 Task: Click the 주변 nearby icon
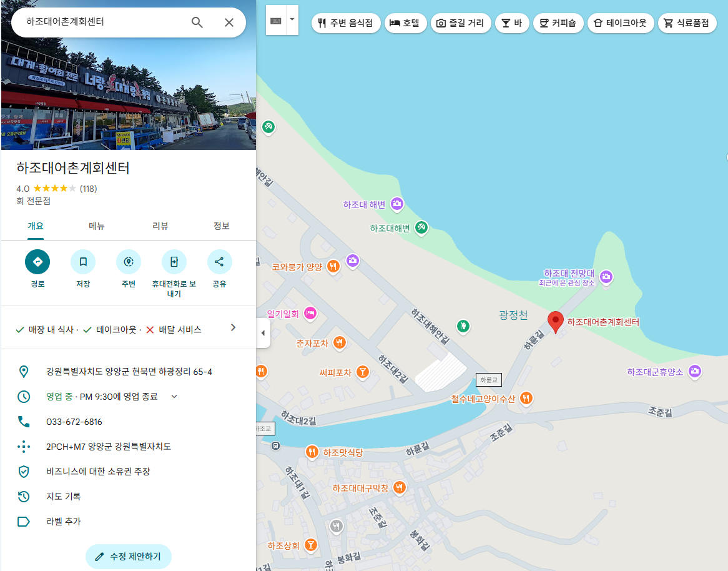pos(129,262)
